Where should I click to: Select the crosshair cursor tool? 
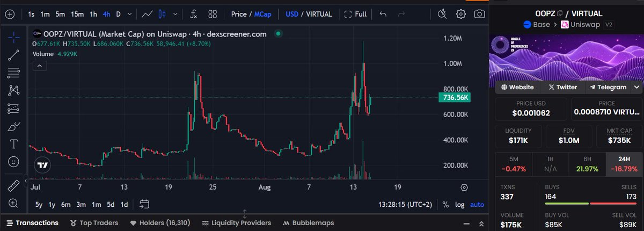click(14, 37)
